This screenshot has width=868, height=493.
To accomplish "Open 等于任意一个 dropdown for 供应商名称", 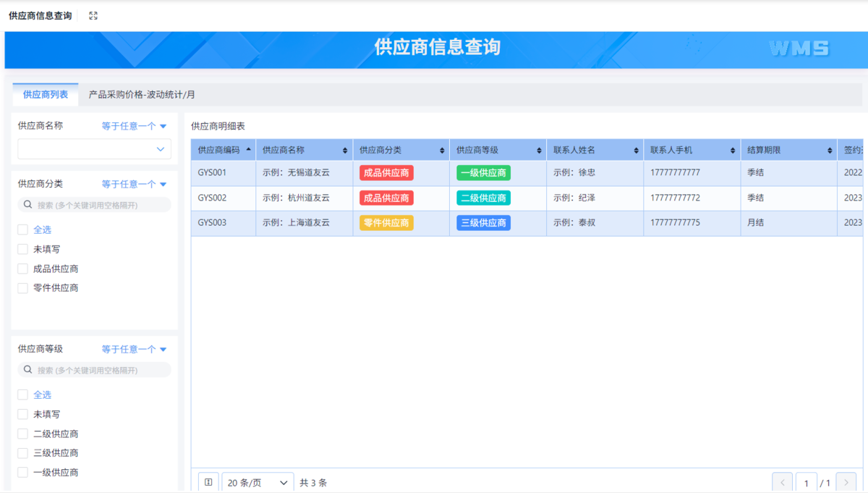I will (x=134, y=126).
